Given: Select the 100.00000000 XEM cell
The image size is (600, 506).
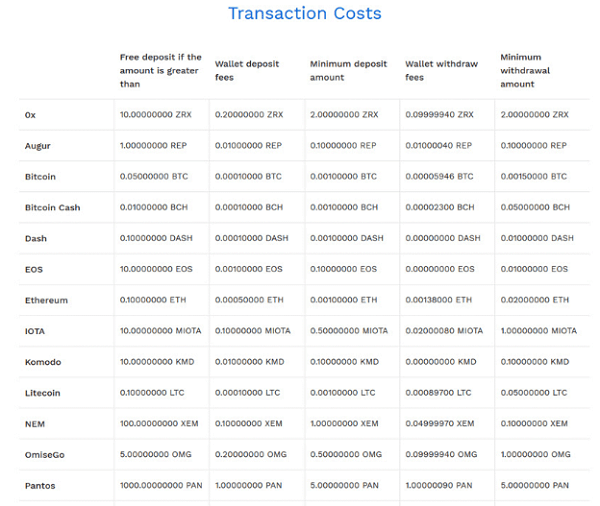Looking at the screenshot, I should 159,424.
